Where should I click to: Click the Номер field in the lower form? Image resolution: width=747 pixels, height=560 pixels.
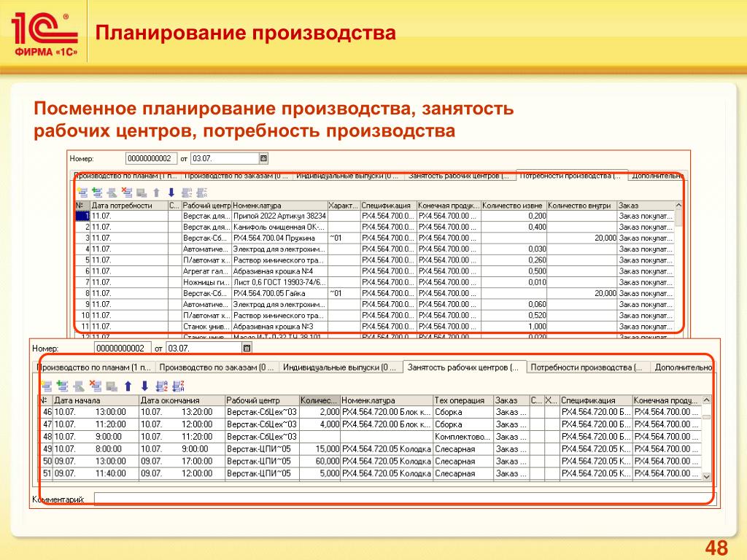click(123, 348)
